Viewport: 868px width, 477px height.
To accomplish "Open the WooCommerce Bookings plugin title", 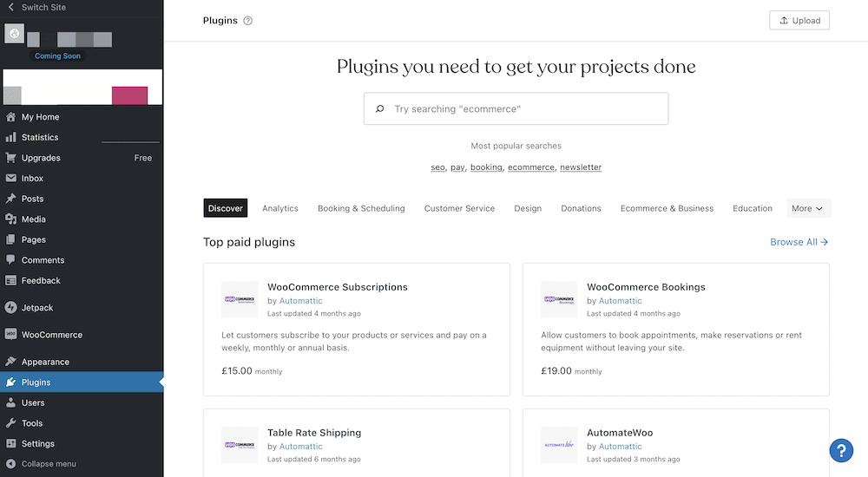I will 646,287.
